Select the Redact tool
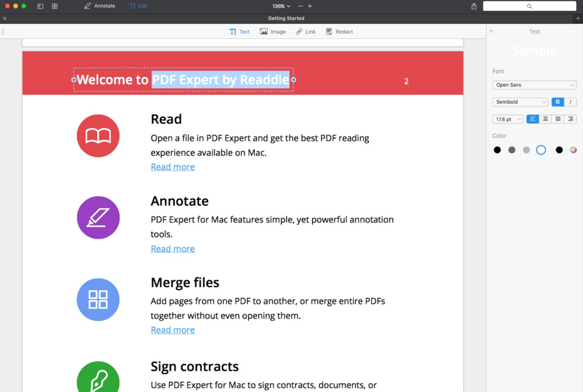This screenshot has height=392, width=583. [x=339, y=32]
